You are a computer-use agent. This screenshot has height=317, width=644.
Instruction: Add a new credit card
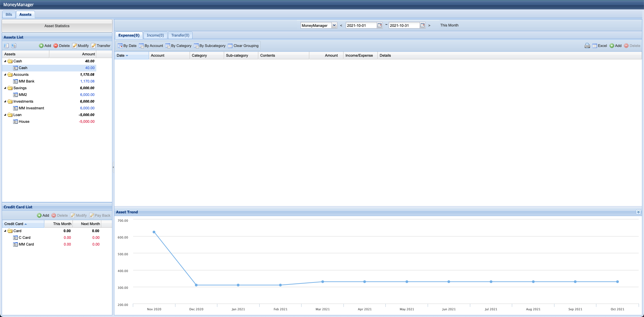43,215
